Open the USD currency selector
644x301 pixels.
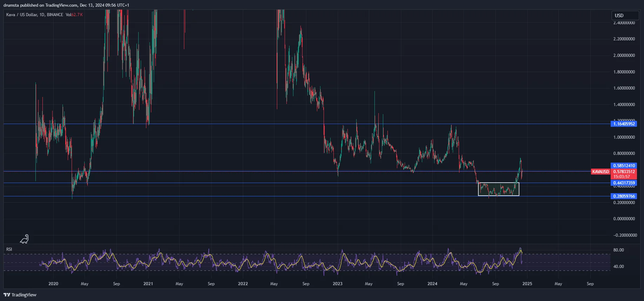coord(625,15)
